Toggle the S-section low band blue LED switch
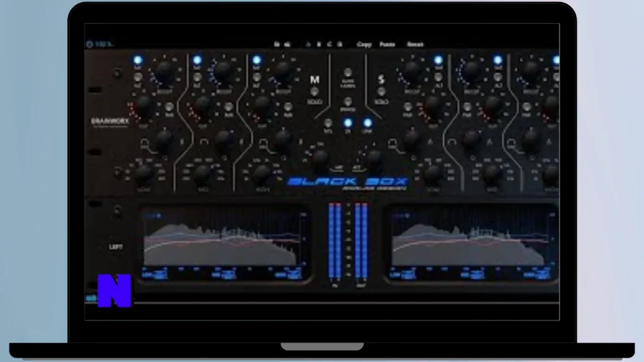Screen dimensions: 644x362 point(438,60)
